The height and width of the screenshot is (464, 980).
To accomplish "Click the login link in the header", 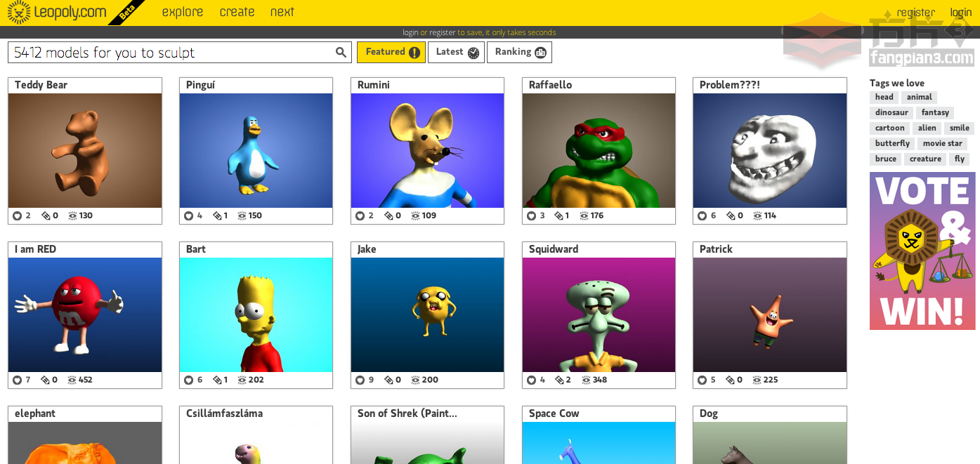I will coord(961,13).
